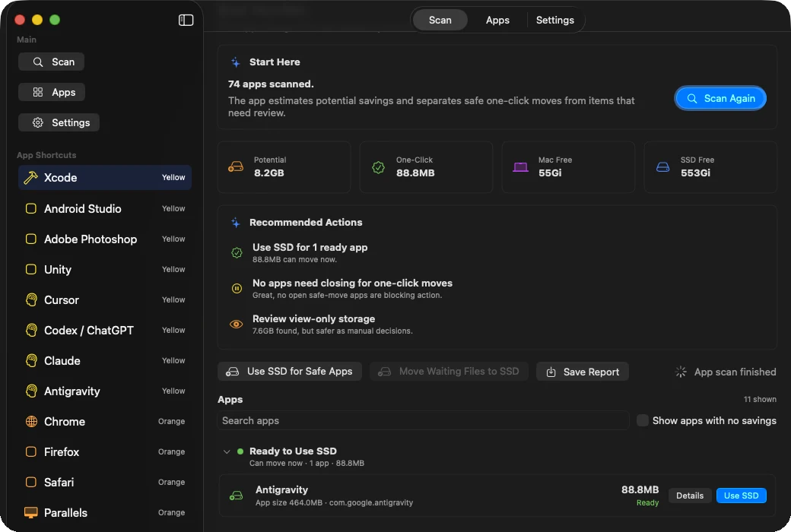Click the Scan Again button
Screen dimensions: 791x532
(x=720, y=98)
